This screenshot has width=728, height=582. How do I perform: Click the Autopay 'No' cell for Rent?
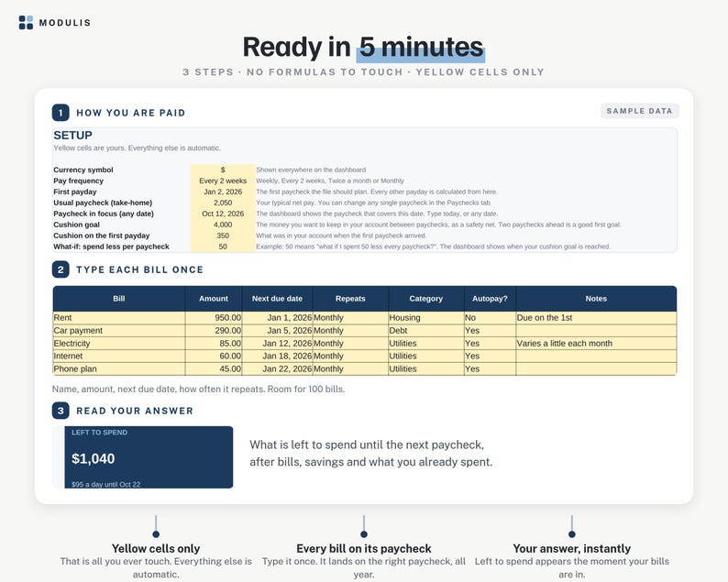(x=490, y=318)
